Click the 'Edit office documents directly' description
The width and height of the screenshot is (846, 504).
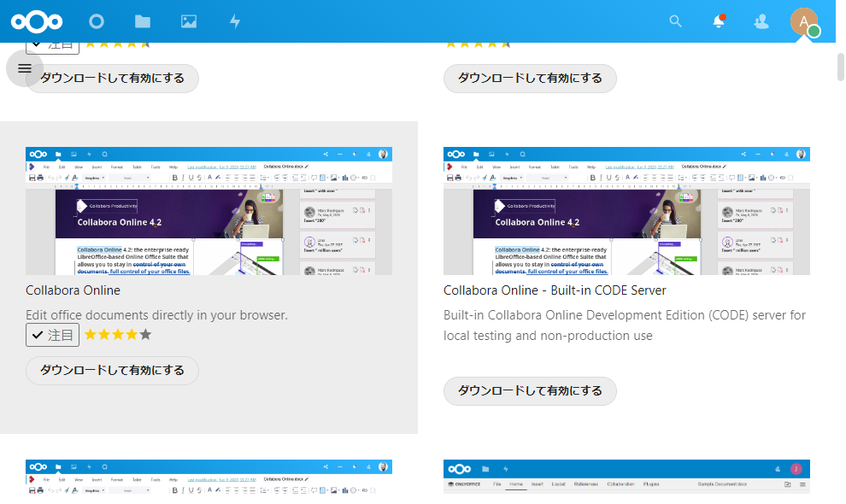(x=156, y=315)
